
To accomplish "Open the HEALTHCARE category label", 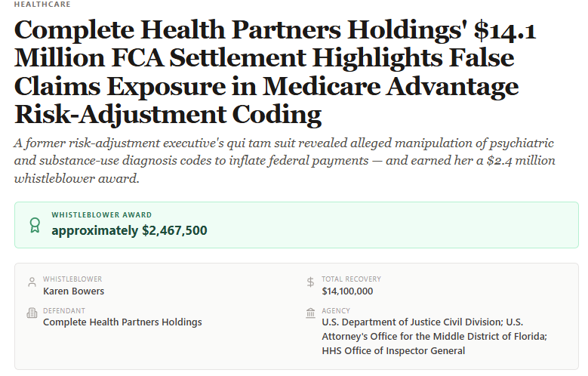I will [42, 4].
